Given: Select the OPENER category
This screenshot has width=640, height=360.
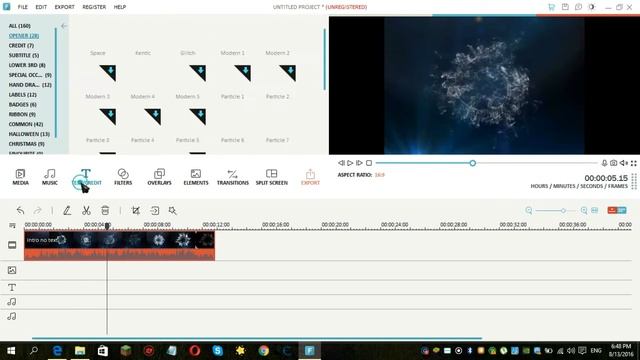Looking at the screenshot, I should pyautogui.click(x=24, y=36).
